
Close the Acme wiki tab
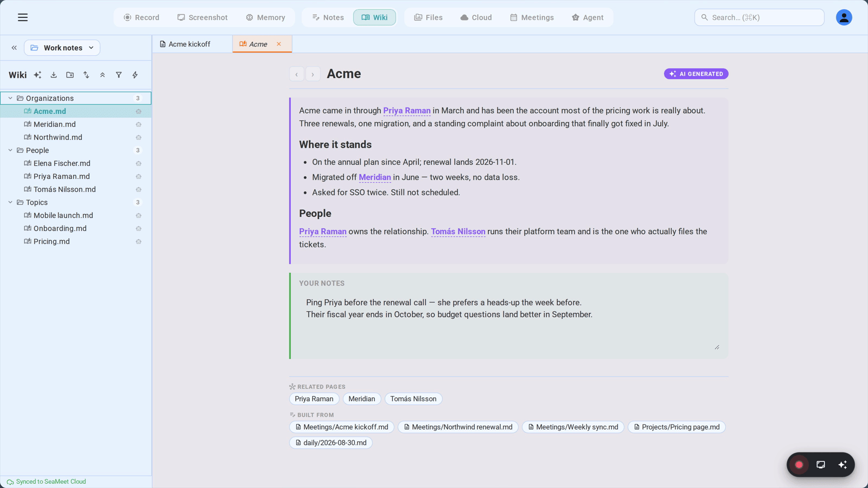(x=279, y=44)
